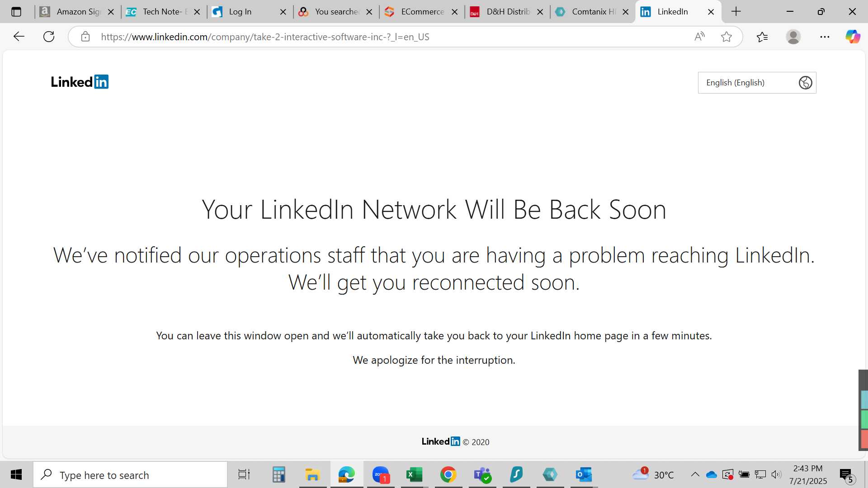Open File Explorer from taskbar
Screen dimensions: 868x488
312,475
